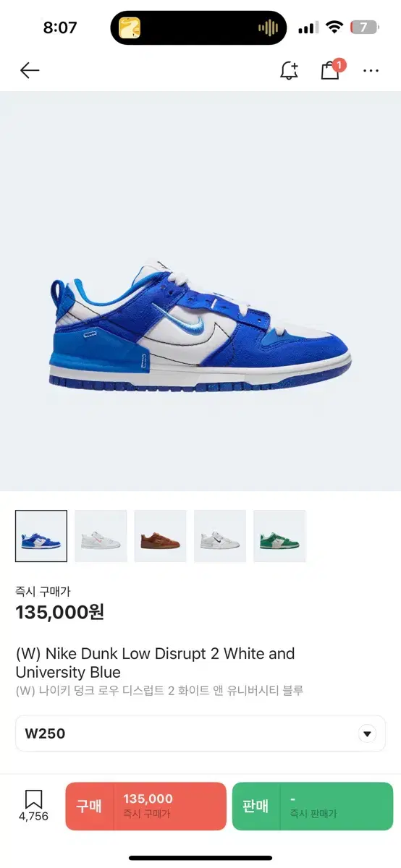This screenshot has width=401, height=868.
Task: Open the W250 size selector field
Action: coord(200,733)
